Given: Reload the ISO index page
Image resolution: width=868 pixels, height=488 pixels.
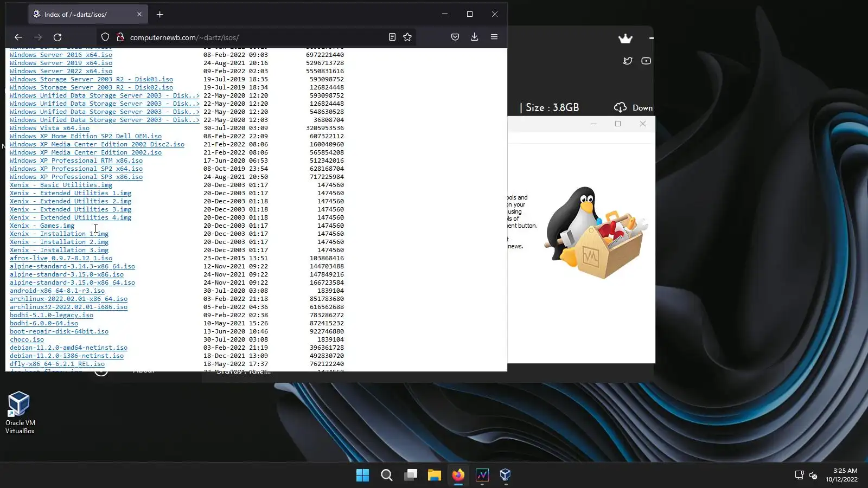Looking at the screenshot, I should pos(58,37).
